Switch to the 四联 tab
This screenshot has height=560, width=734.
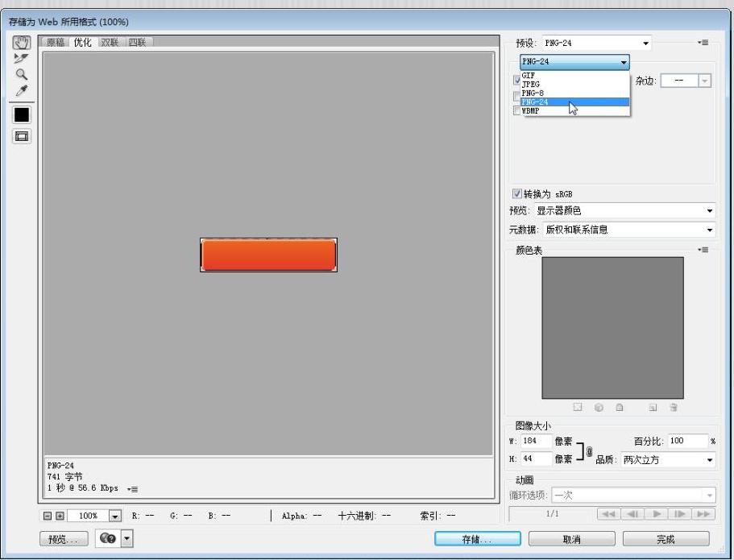[138, 43]
